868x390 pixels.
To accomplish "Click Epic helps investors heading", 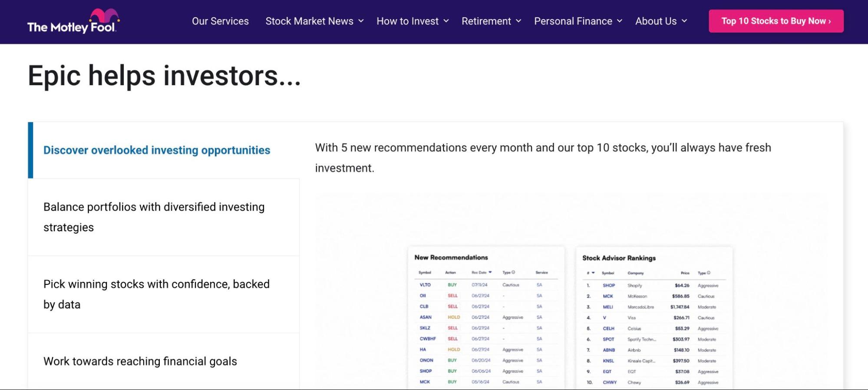I will click(164, 76).
